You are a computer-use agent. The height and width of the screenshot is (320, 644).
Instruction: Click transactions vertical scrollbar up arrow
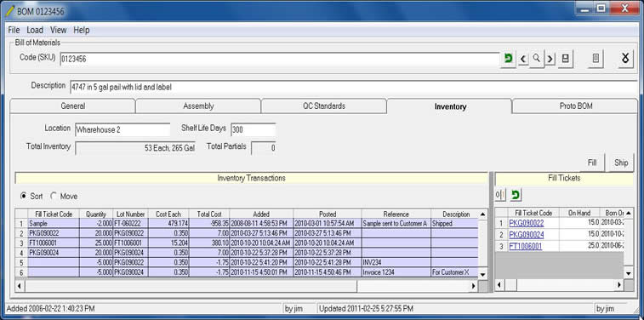(483, 214)
